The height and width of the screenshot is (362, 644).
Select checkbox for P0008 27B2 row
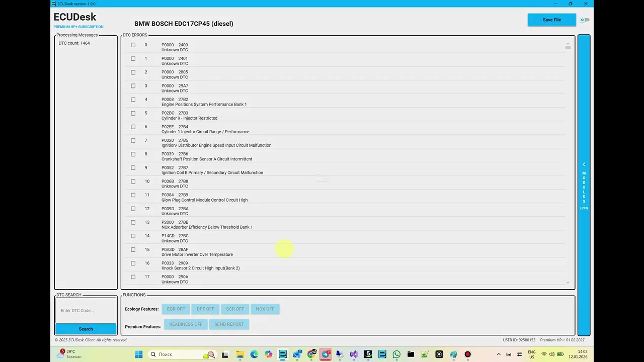tap(133, 100)
